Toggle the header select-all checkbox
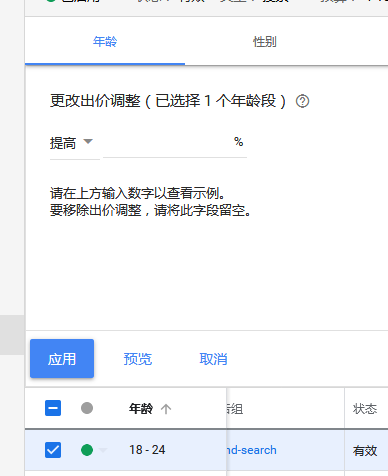 click(53, 408)
